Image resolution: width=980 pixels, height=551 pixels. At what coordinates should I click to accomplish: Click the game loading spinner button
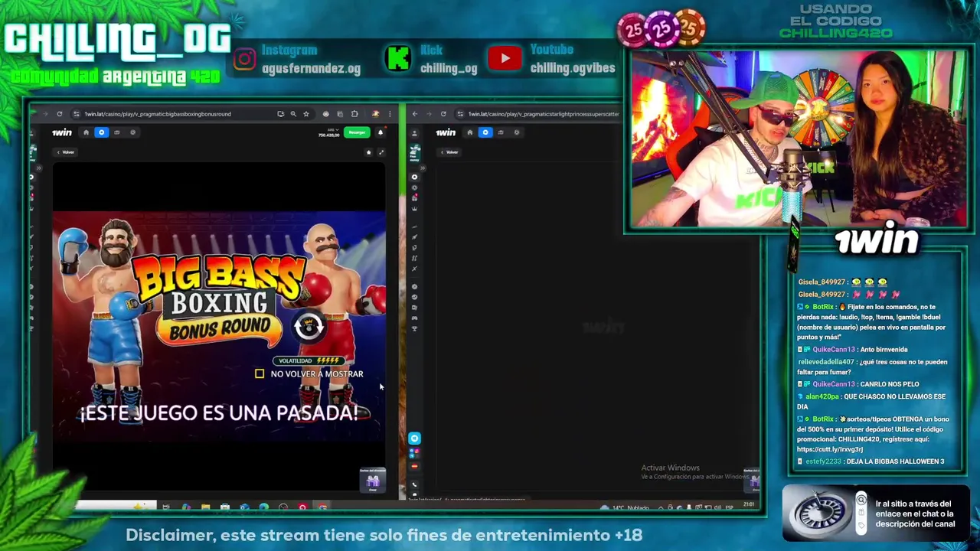[309, 327]
